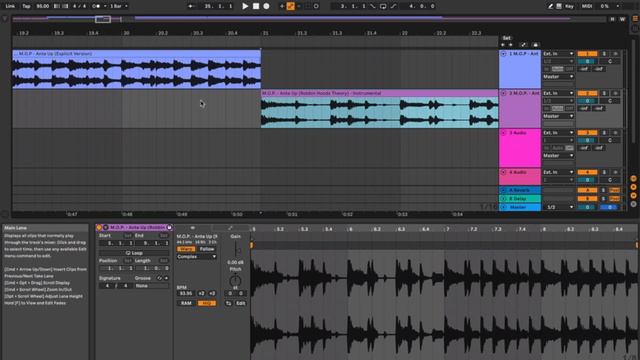
Task: Toggle the clip Loop button
Action: coord(134,253)
